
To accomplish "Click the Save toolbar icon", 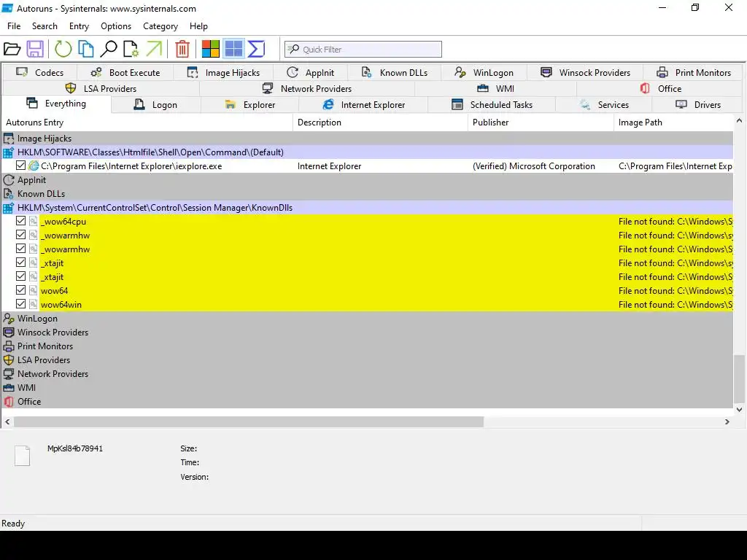I will coord(35,49).
